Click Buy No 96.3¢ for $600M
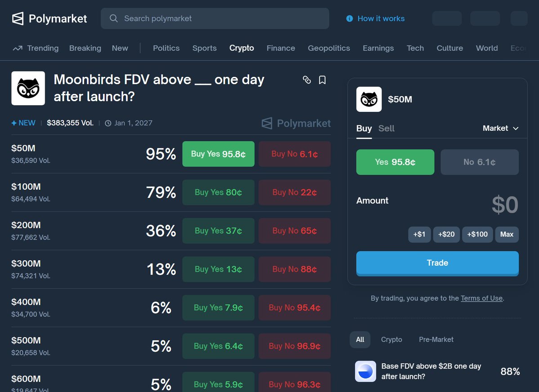The image size is (539, 392). coord(294,383)
